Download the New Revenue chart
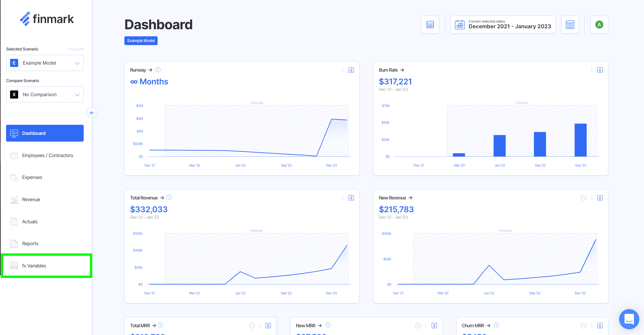 (x=600, y=198)
